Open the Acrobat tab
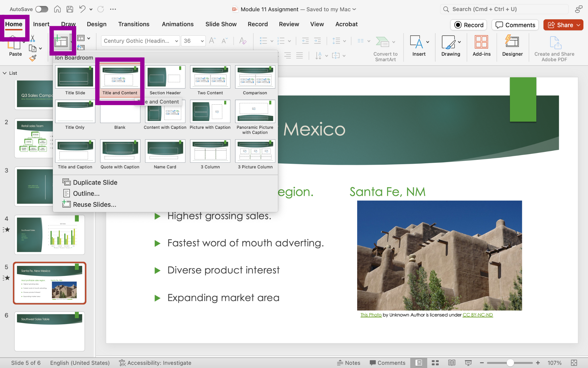 346,24
